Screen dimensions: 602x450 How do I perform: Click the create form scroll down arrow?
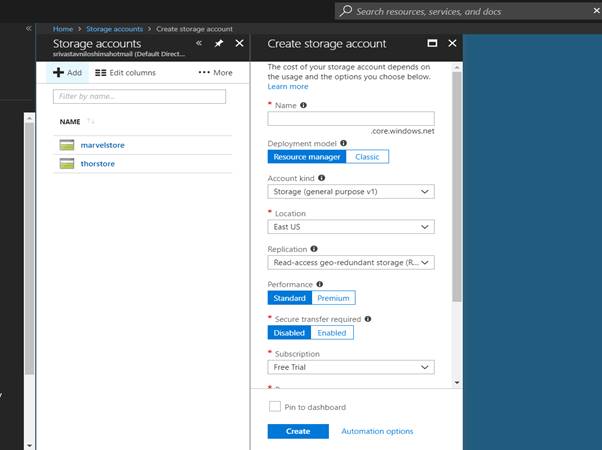pyautogui.click(x=456, y=382)
